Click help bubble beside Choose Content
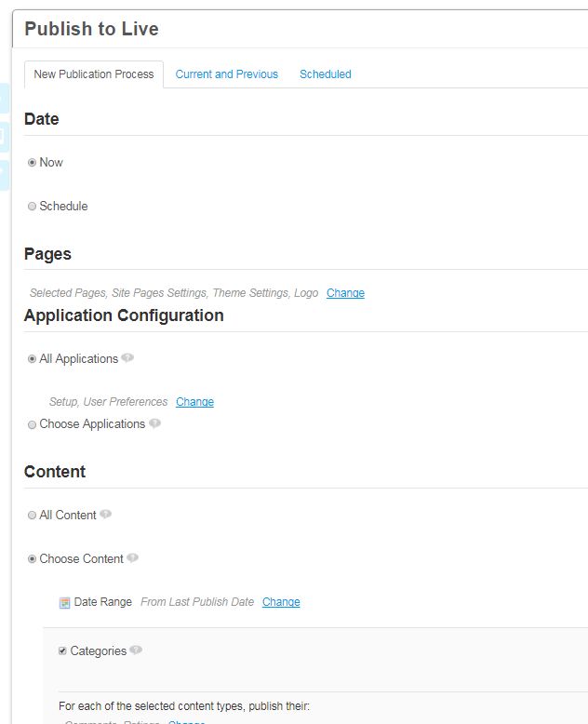 [x=133, y=558]
